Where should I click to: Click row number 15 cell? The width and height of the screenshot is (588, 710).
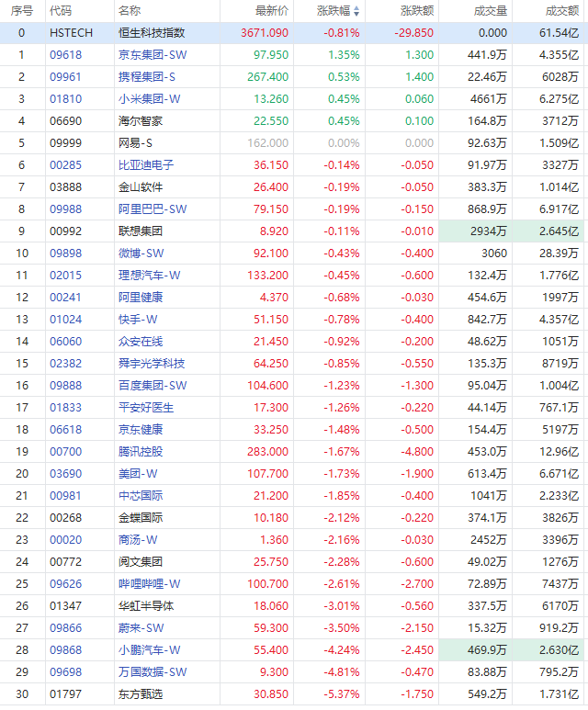(22, 364)
